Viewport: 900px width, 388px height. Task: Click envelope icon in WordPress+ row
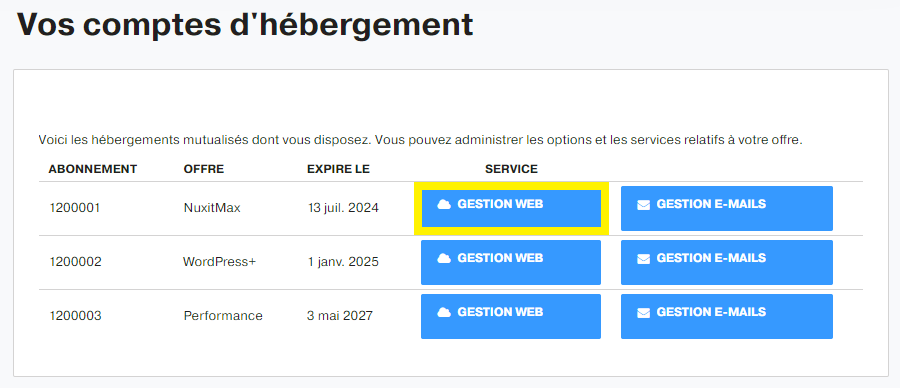click(x=643, y=259)
